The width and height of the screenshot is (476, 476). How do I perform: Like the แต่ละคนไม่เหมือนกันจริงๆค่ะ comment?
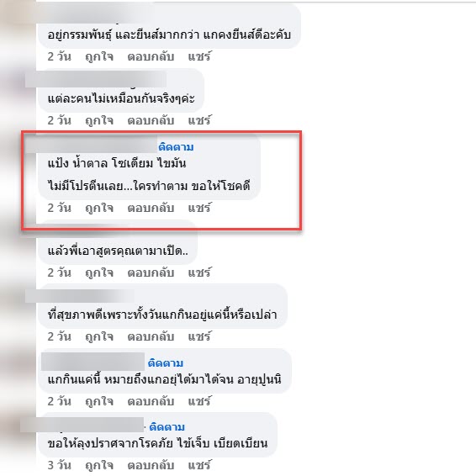(99, 121)
